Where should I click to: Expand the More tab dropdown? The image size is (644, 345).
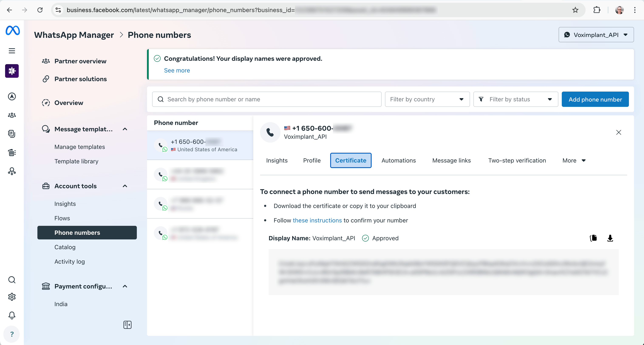574,161
